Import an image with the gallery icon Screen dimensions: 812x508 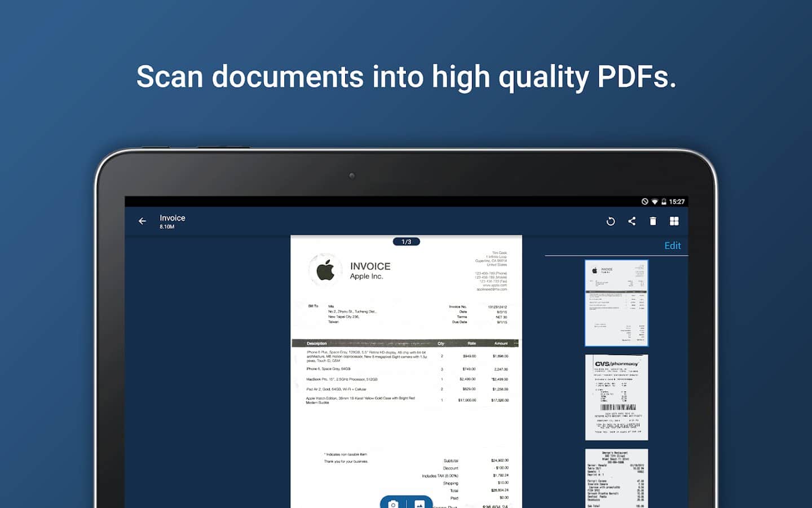tap(420, 503)
